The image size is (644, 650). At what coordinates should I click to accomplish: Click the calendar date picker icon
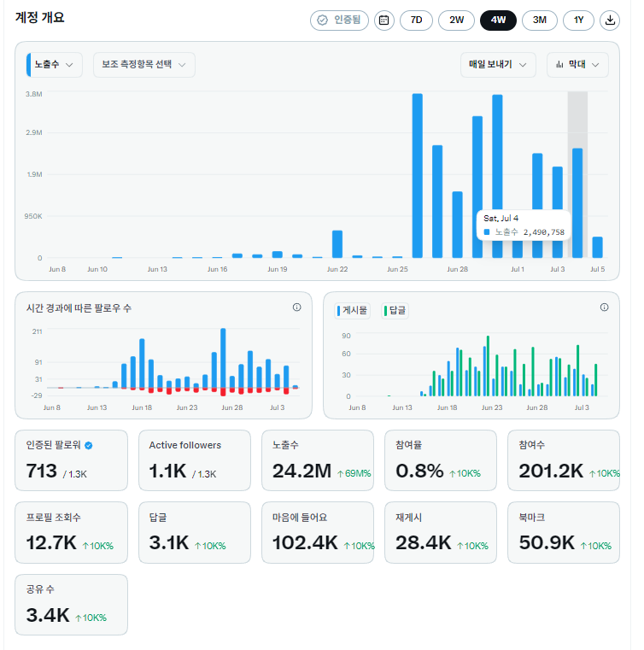click(383, 20)
